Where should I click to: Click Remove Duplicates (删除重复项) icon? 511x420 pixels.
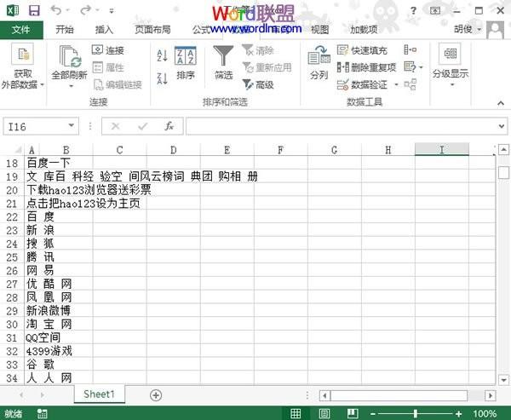coord(343,67)
